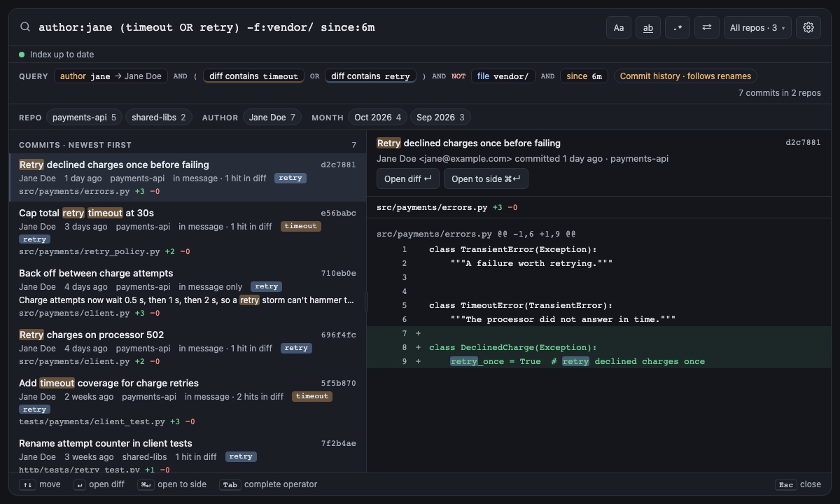Image resolution: width=840 pixels, height=504 pixels.
Task: Click the pane splitter handle between panels
Action: pyautogui.click(x=366, y=302)
